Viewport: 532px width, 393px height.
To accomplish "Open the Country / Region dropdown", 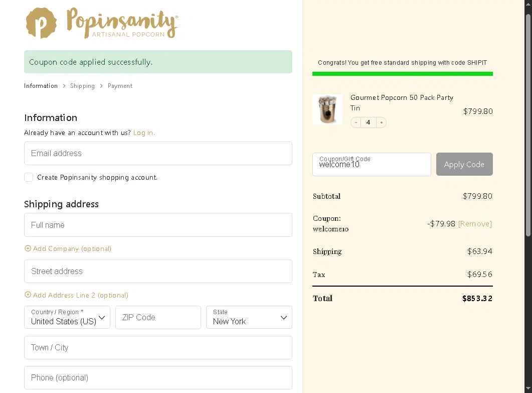I will click(x=67, y=317).
